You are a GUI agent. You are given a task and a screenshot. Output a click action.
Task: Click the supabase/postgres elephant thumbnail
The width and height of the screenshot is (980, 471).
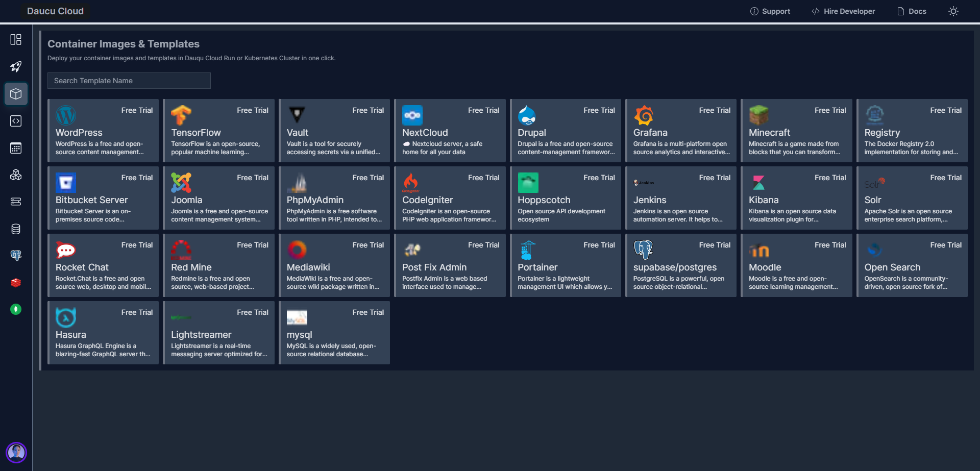pyautogui.click(x=644, y=250)
